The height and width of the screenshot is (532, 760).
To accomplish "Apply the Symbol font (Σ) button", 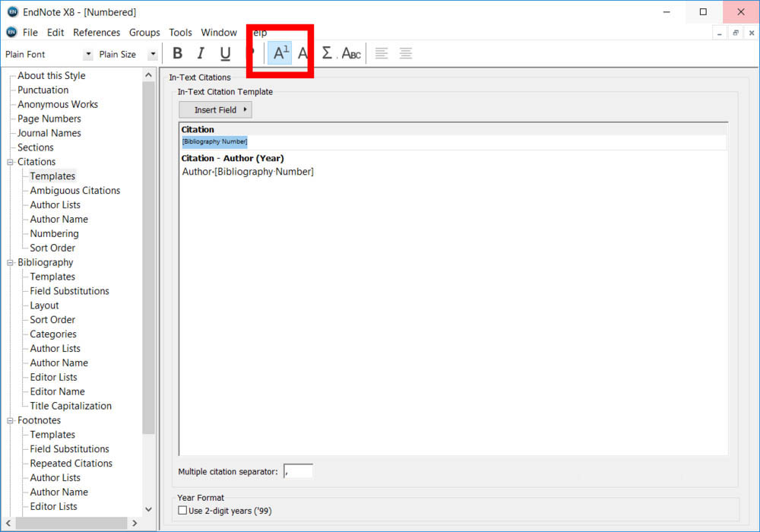I will (327, 53).
